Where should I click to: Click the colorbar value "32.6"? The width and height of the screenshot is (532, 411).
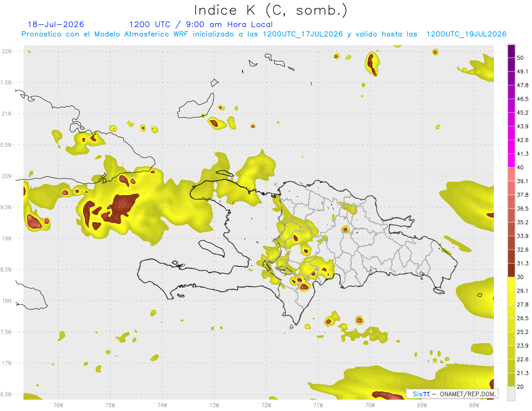click(x=523, y=250)
